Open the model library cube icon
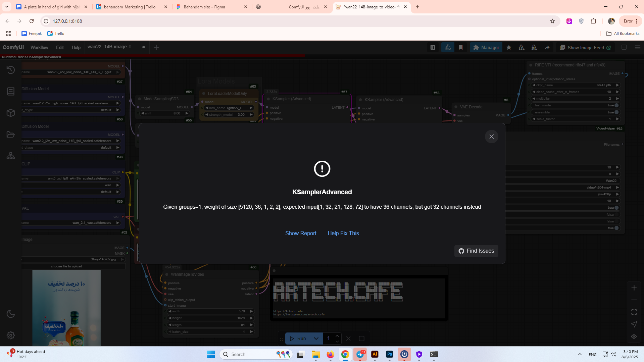 (x=11, y=113)
